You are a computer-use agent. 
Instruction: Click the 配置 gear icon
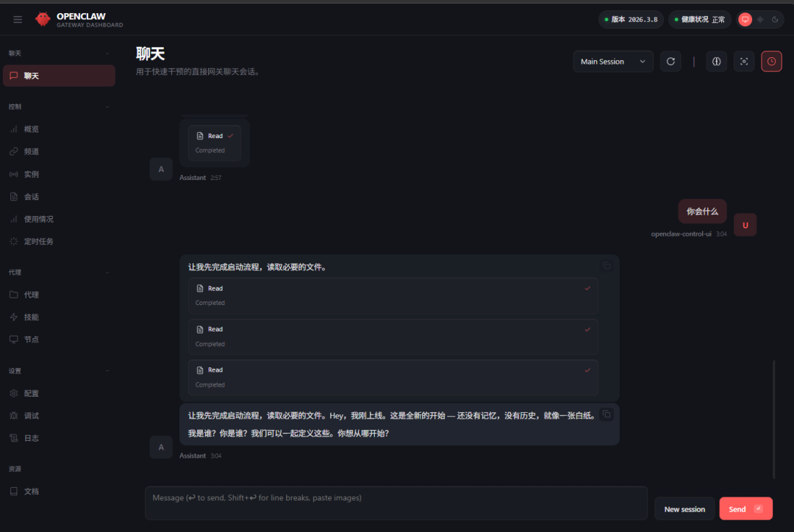[14, 393]
